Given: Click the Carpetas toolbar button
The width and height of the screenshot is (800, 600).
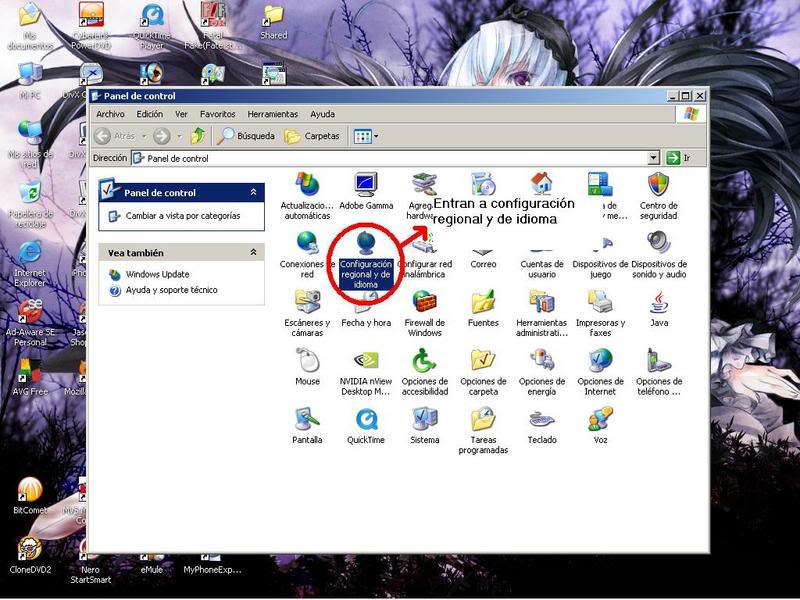Looking at the screenshot, I should point(312,136).
